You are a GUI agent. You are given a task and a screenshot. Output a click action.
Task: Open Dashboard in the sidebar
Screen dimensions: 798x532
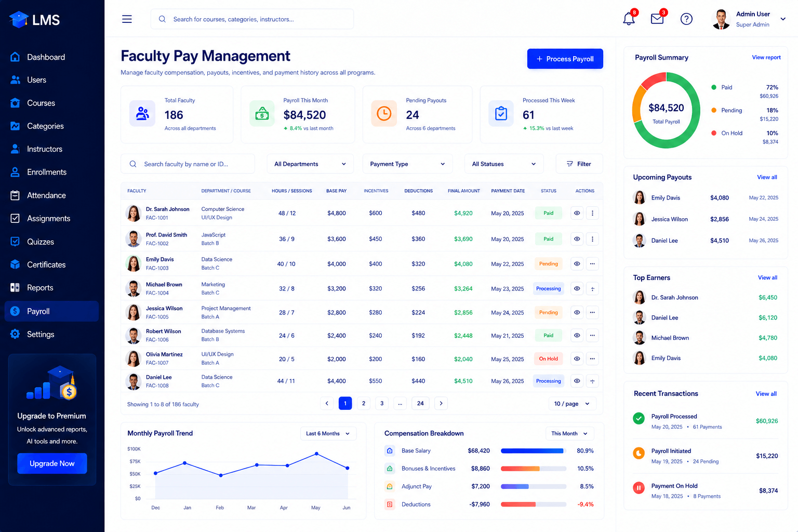pos(51,57)
